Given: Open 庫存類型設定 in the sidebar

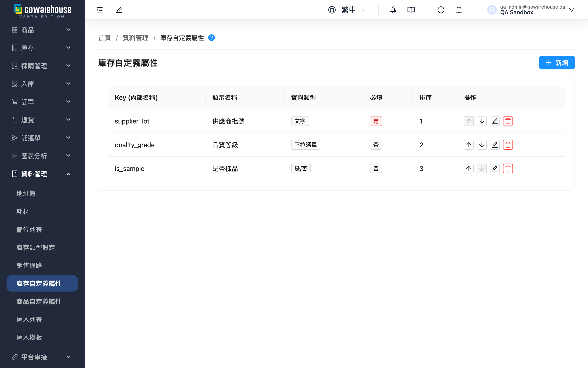Looking at the screenshot, I should point(42,248).
